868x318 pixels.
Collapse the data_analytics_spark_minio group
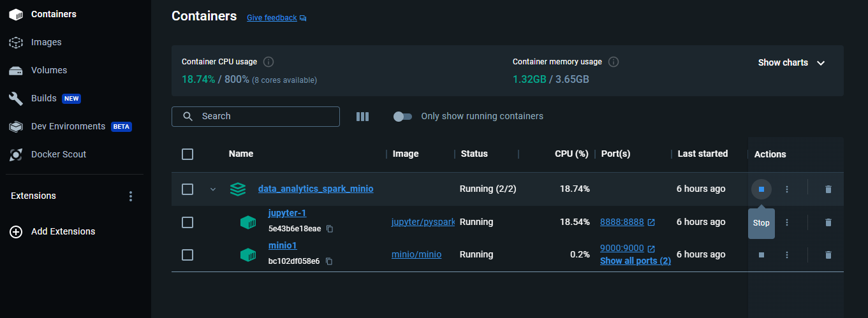pos(213,189)
